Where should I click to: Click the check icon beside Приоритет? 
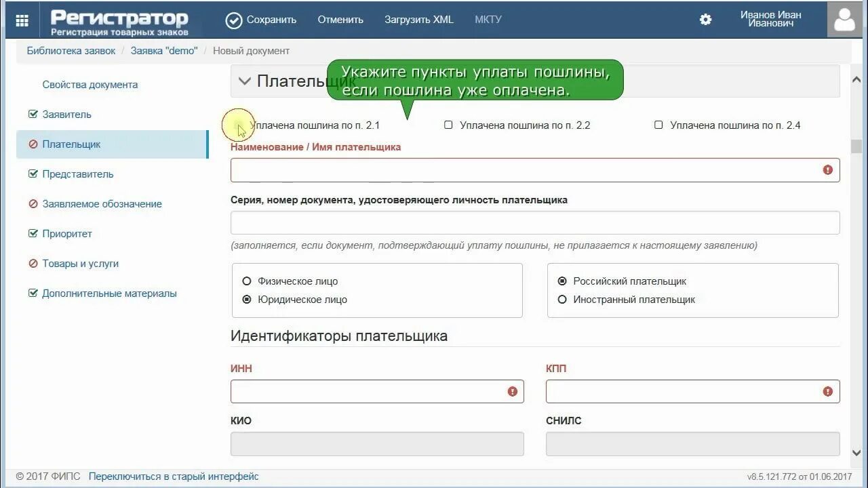coord(33,234)
